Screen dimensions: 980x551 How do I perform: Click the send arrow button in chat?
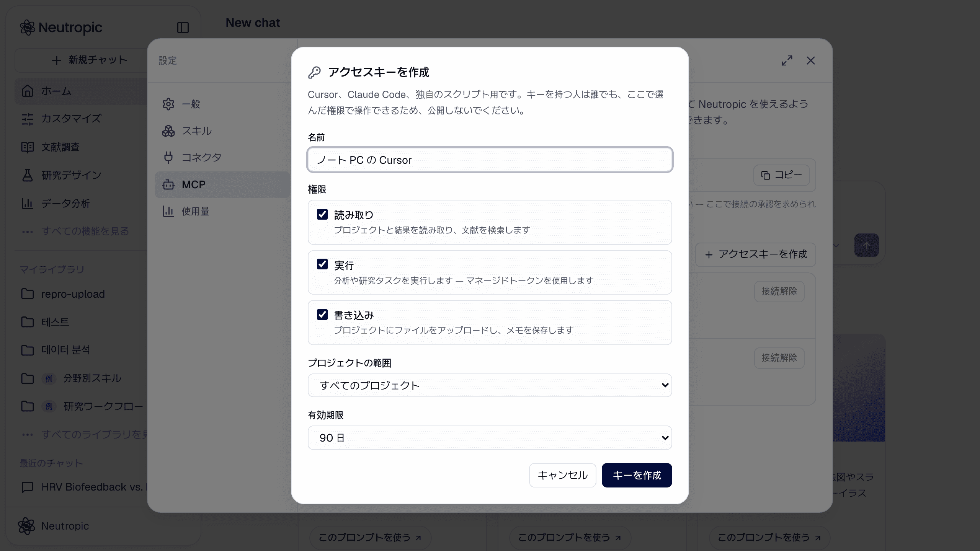867,245
